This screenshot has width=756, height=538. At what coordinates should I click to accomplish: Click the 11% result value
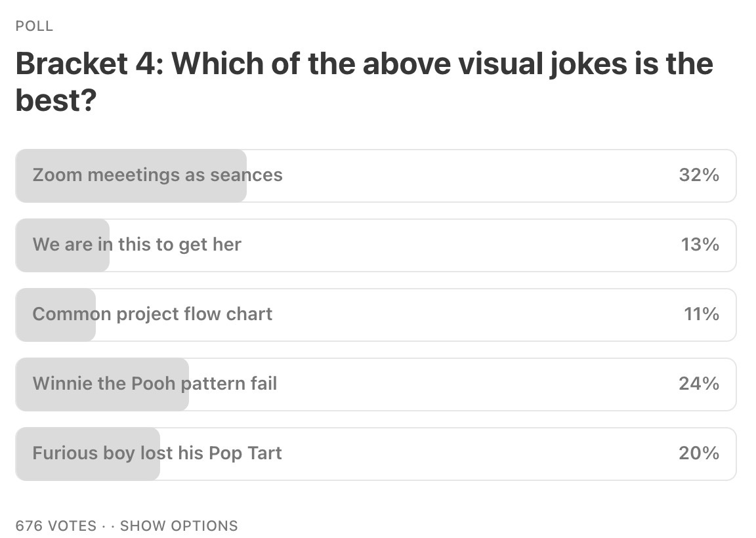pos(701,314)
